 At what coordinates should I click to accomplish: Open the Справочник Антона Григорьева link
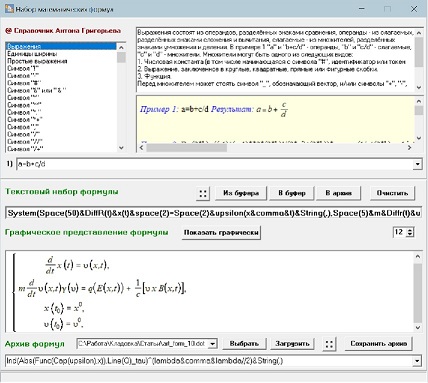[63, 31]
